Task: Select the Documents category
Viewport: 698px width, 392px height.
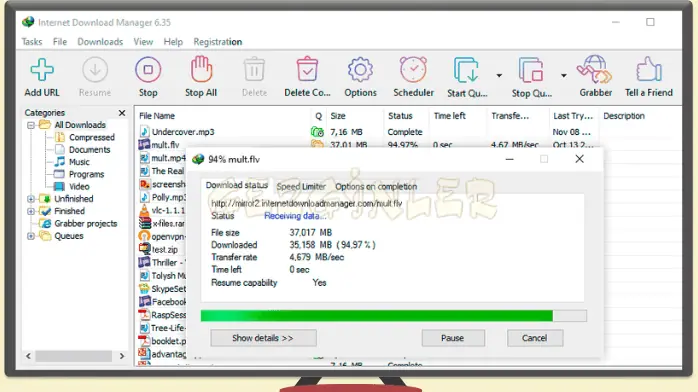Action: 89,150
